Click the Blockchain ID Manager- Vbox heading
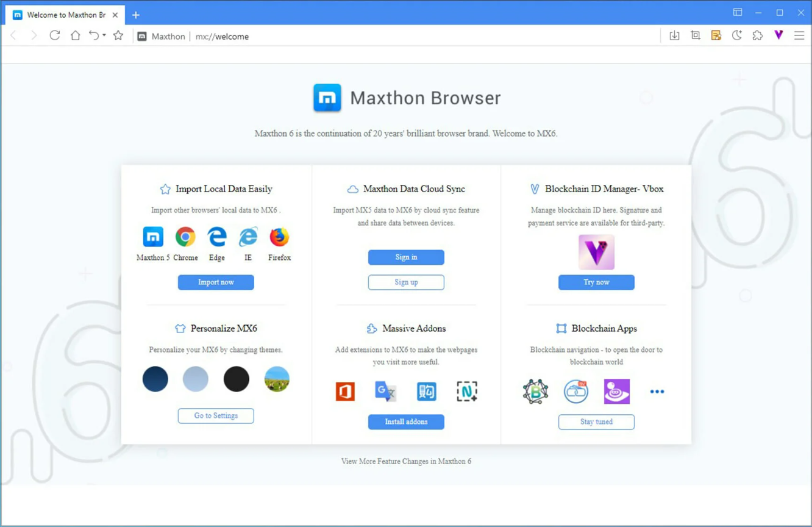The width and height of the screenshot is (812, 527). point(604,189)
